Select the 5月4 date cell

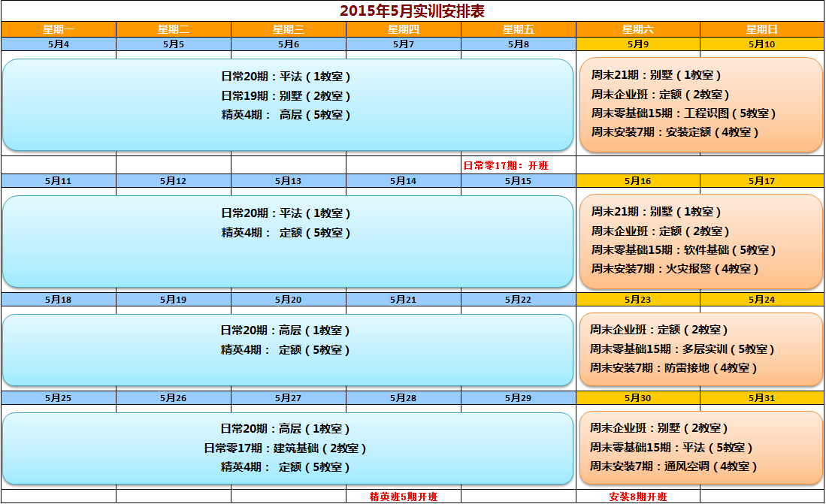pyautogui.click(x=58, y=44)
